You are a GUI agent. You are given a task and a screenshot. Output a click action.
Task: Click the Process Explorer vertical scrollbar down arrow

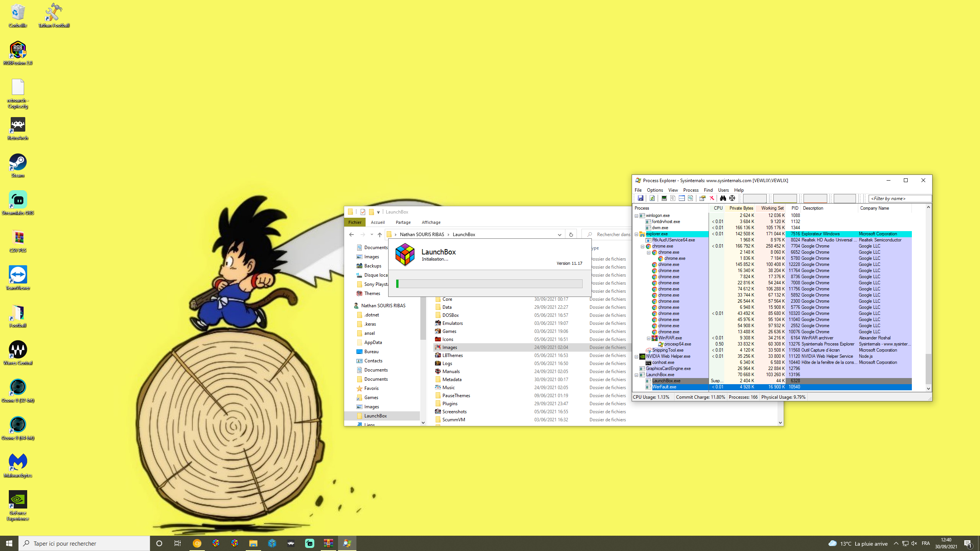point(928,388)
